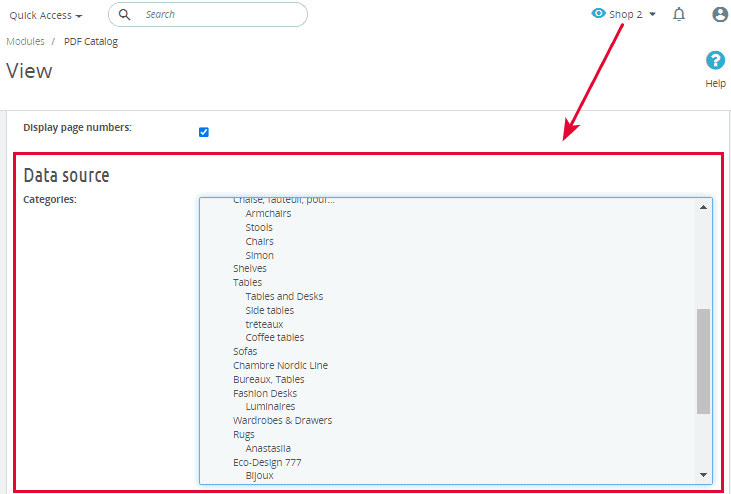Click the category list scroll down arrow
The height and width of the screenshot is (494, 731).
coord(703,475)
